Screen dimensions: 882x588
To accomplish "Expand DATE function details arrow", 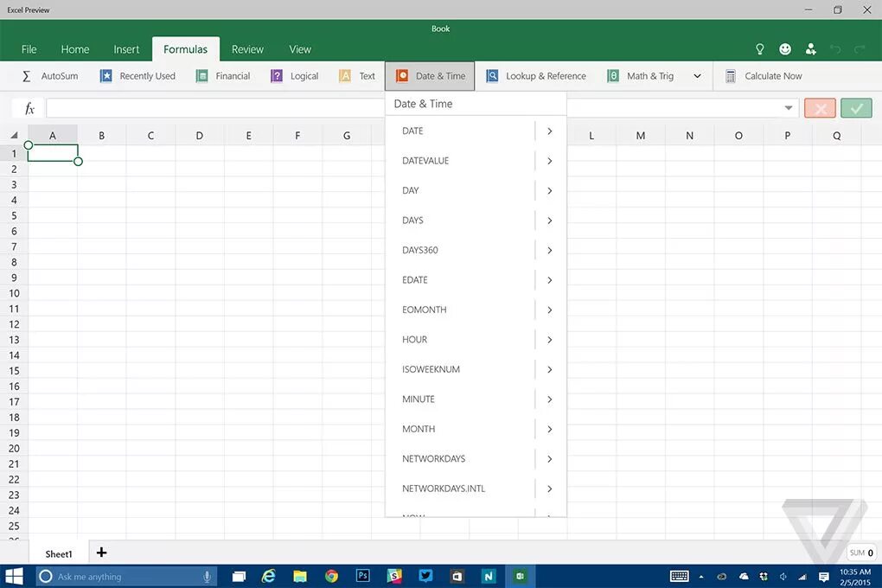I will (x=550, y=131).
